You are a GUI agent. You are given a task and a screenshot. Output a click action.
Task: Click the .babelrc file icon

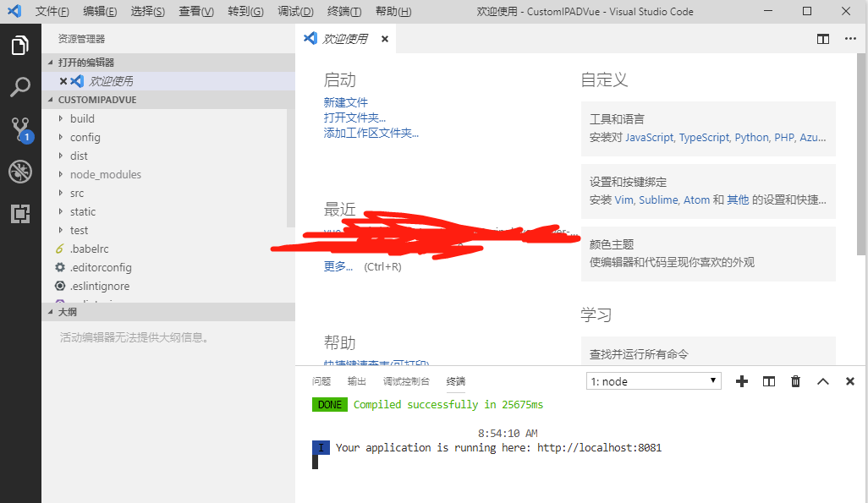pos(60,249)
